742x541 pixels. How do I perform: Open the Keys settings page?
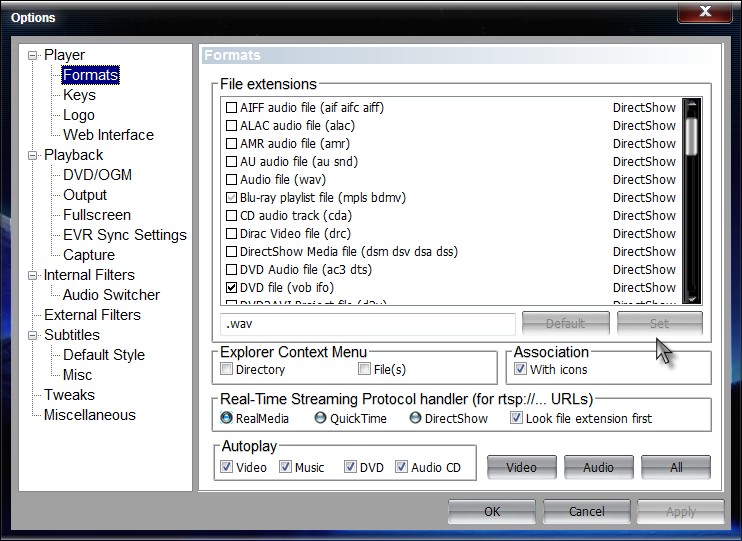80,95
